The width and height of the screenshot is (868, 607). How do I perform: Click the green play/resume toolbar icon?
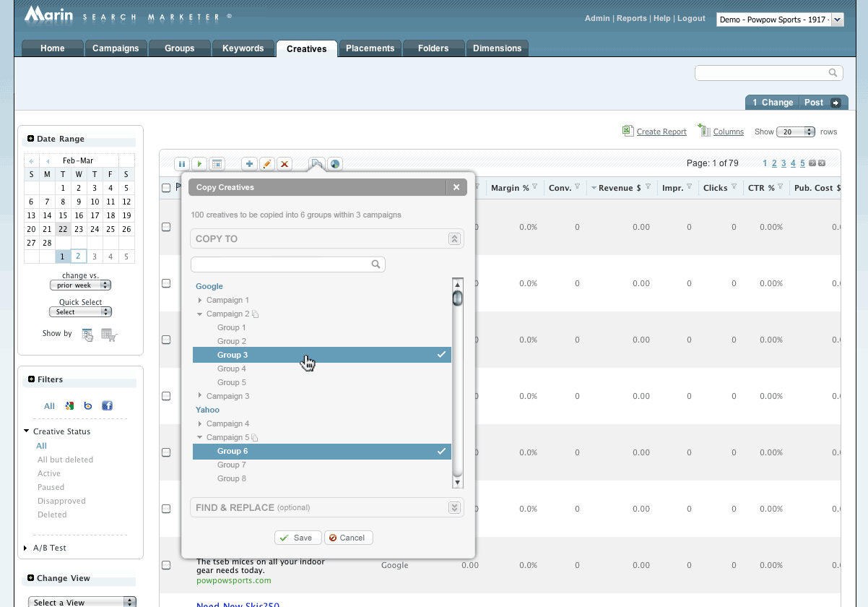199,164
